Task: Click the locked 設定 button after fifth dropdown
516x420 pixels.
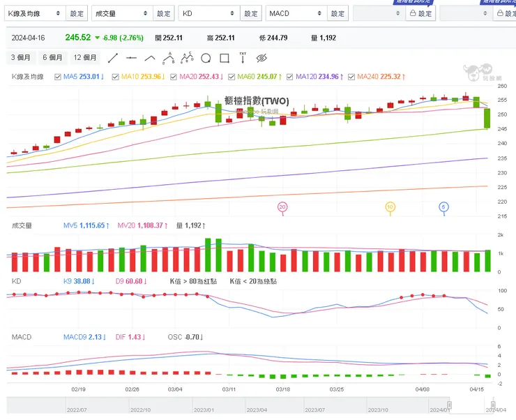Action: click(420, 13)
